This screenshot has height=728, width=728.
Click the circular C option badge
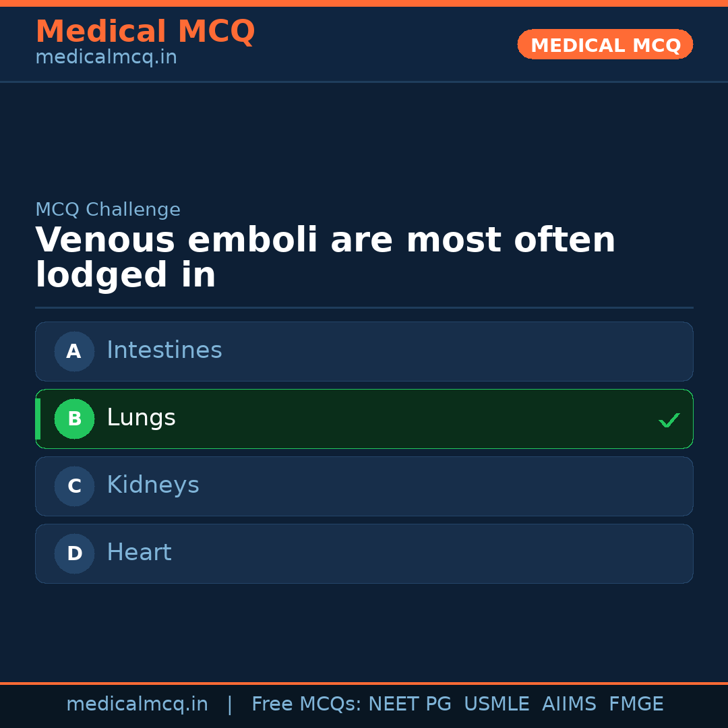pos(74,486)
